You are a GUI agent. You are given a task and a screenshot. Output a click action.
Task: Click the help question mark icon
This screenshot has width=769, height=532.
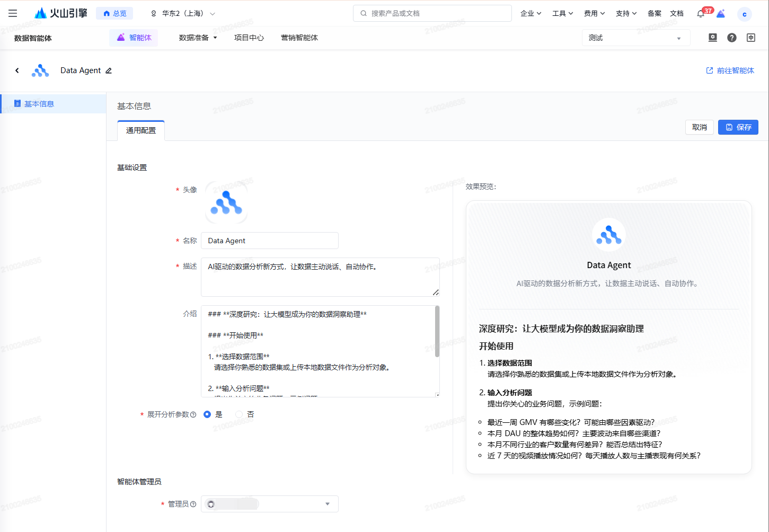[x=732, y=38]
